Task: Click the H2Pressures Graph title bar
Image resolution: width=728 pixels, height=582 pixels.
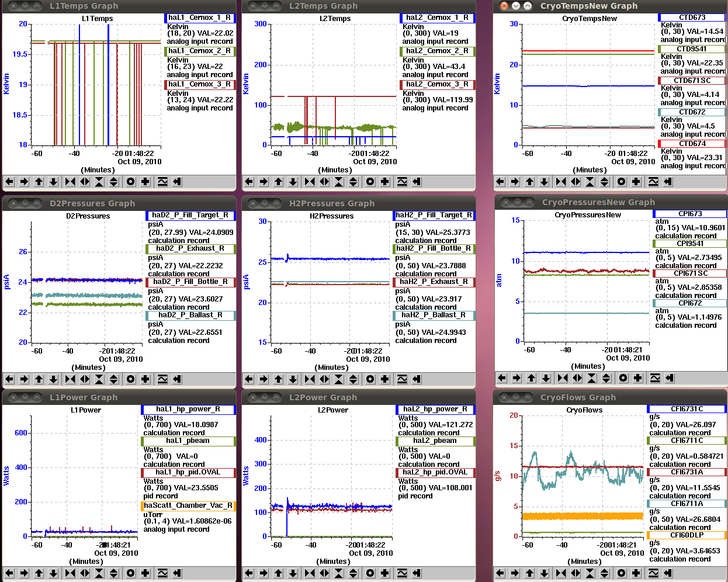Action: click(x=358, y=203)
